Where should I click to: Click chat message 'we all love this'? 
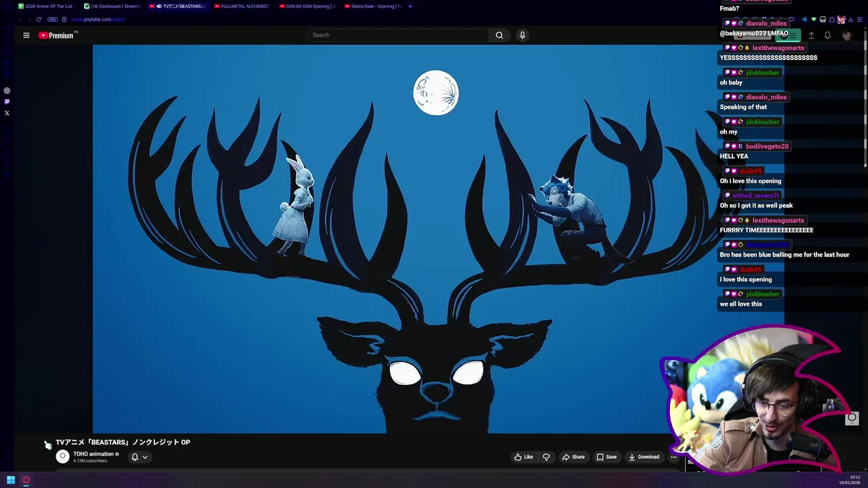tap(741, 304)
